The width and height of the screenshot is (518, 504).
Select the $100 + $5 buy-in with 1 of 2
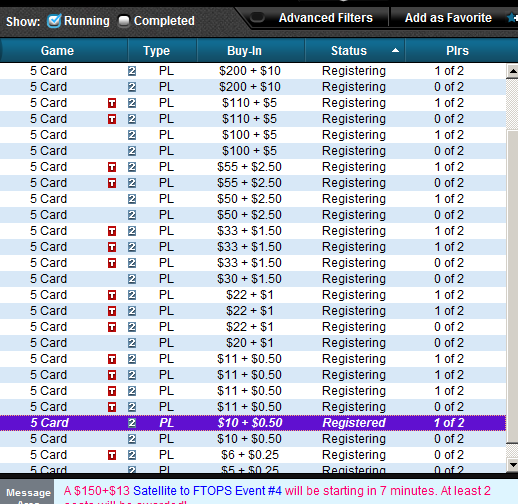tap(250, 135)
